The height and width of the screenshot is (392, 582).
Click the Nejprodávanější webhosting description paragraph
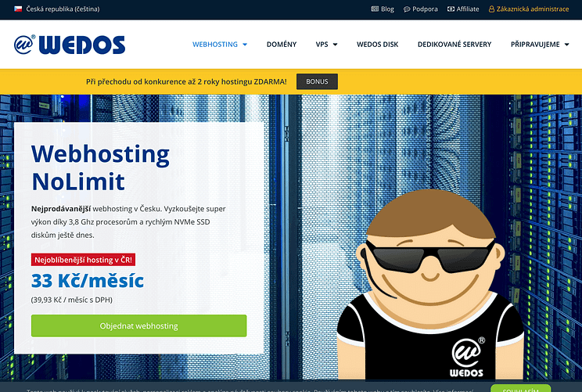point(128,221)
